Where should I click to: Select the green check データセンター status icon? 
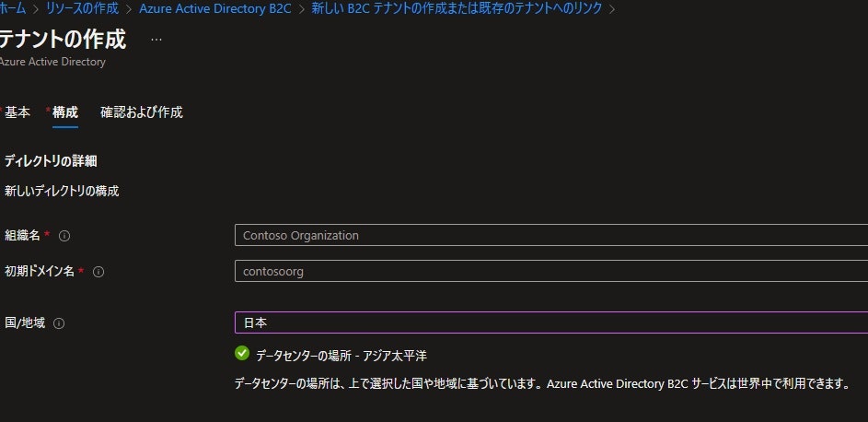(242, 353)
